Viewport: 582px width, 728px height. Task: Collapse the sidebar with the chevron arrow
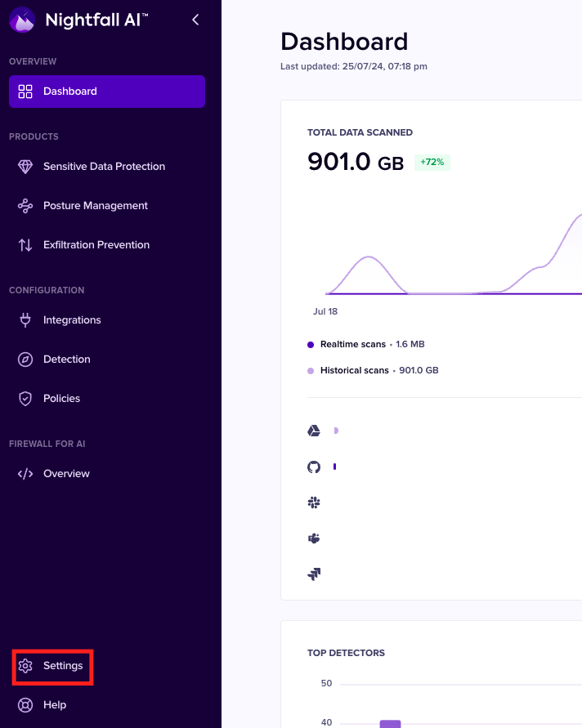pyautogui.click(x=195, y=20)
